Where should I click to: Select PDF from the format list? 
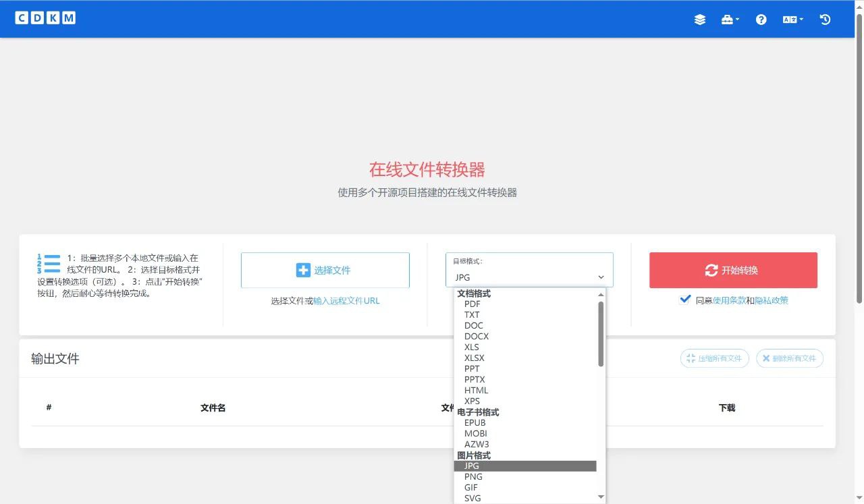[x=473, y=304]
